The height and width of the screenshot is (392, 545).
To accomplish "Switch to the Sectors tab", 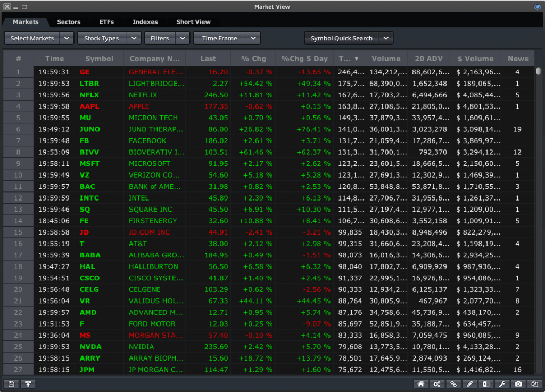I will click(68, 22).
